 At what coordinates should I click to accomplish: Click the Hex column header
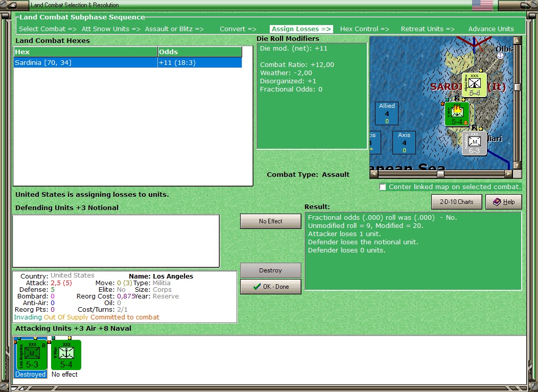[x=85, y=52]
